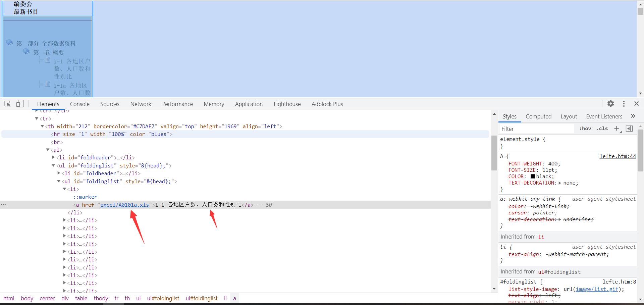Switch to the Computed sub-tab
This screenshot has width=644, height=305.
[538, 116]
